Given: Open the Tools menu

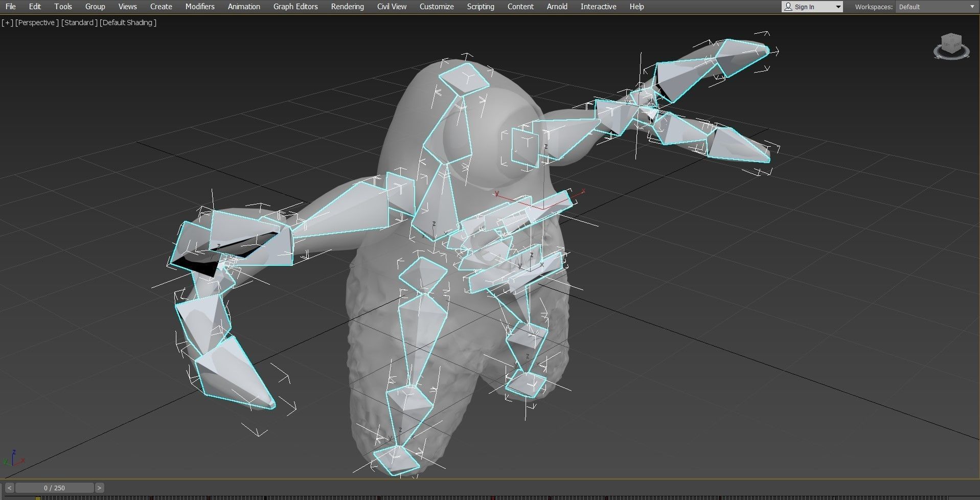Looking at the screenshot, I should tap(63, 7).
